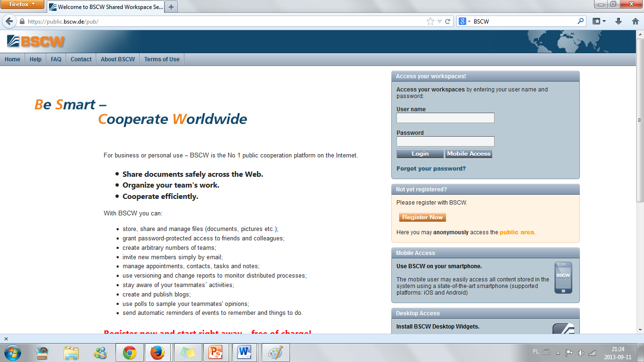Open URL bar history dropdown arrow
Image resolution: width=644 pixels, height=362 pixels.
439,21
